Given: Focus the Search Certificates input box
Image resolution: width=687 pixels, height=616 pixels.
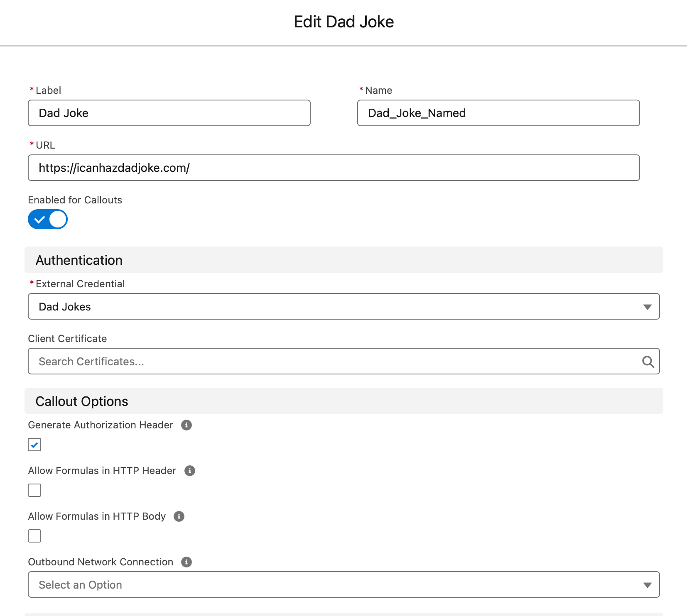Looking at the screenshot, I should click(343, 361).
